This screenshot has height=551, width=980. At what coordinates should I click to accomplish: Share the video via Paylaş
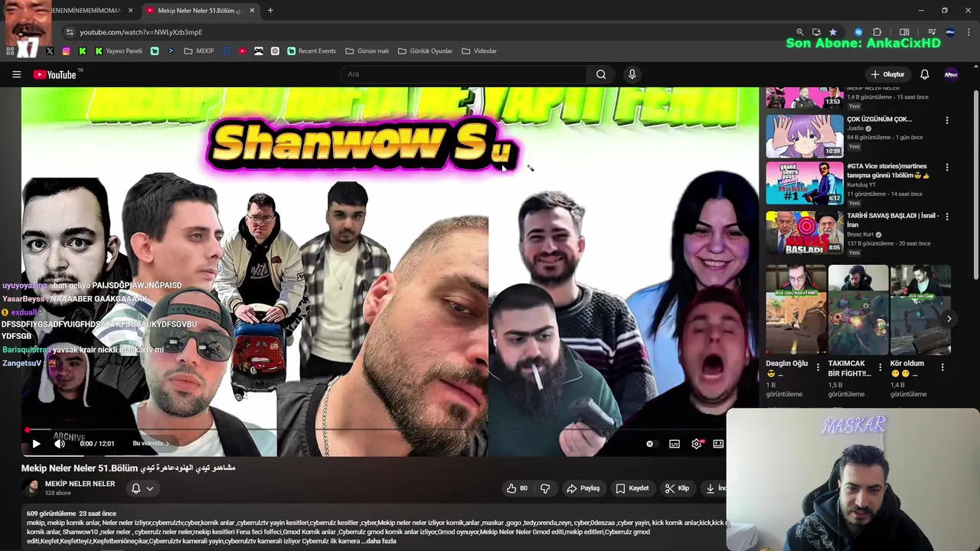(583, 488)
